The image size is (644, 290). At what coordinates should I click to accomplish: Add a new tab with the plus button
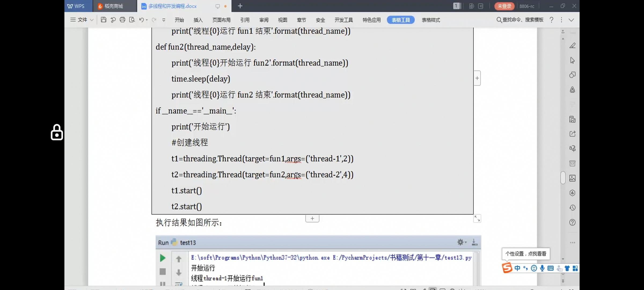tap(240, 6)
